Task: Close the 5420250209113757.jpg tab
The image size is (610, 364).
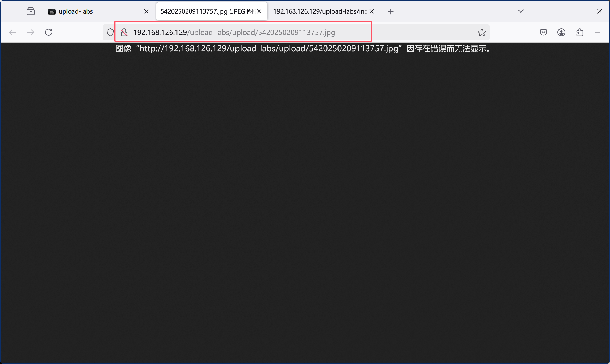Action: tap(259, 11)
